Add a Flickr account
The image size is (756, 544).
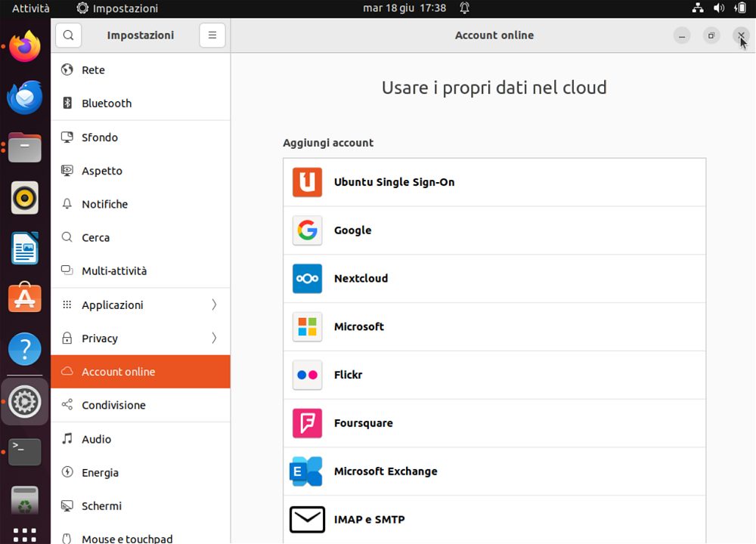[494, 375]
